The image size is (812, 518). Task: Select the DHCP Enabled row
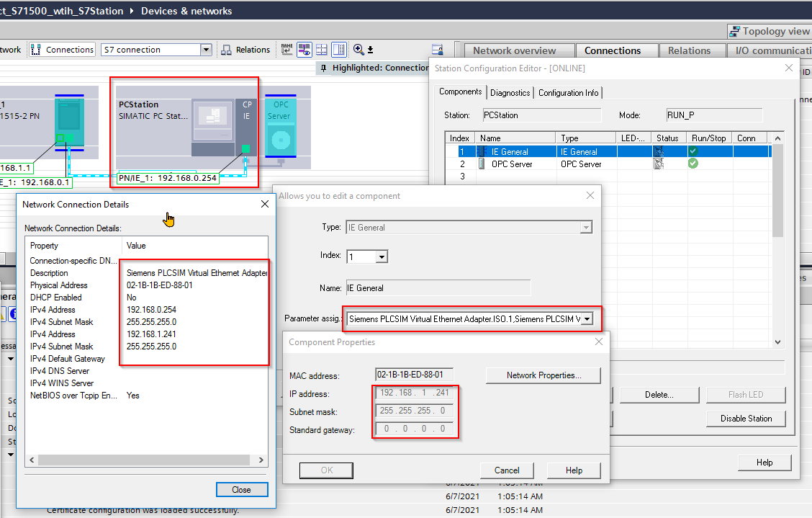[147, 298]
